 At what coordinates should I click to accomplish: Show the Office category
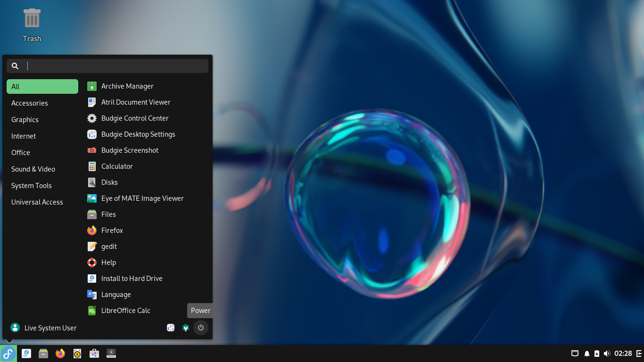point(42,153)
